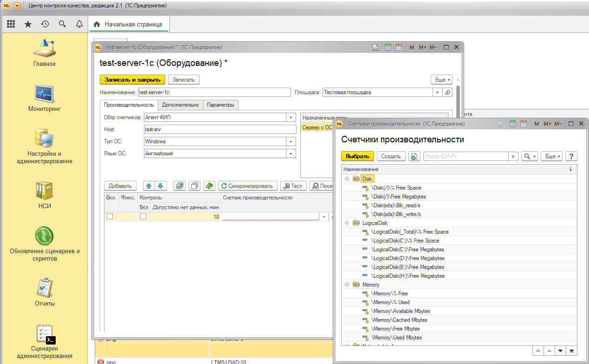Click the uncheck all rows icon
Screen dimensions: 589x364
195,186
